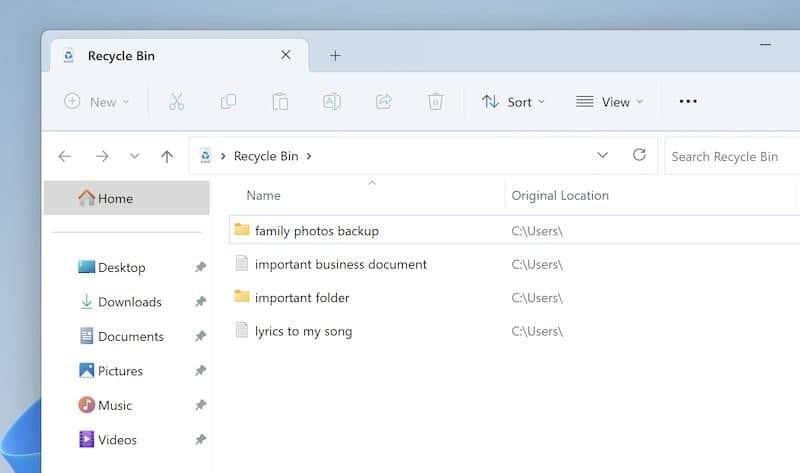Viewport: 800px width, 473px height.
Task: Select the family photos backup folder icon
Action: (242, 230)
